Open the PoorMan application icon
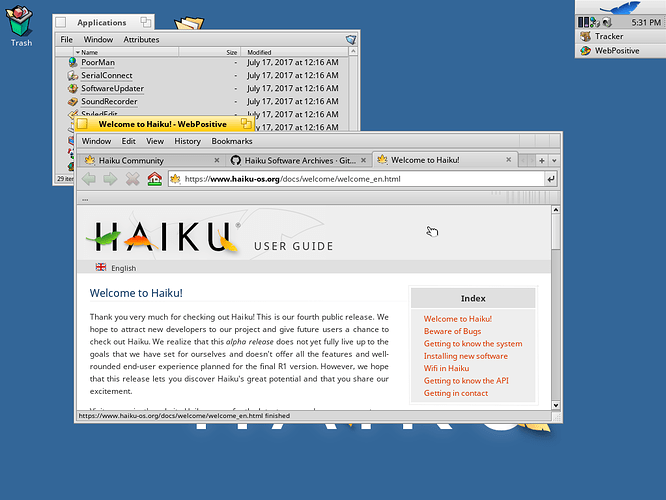This screenshot has width=666, height=500. point(73,62)
